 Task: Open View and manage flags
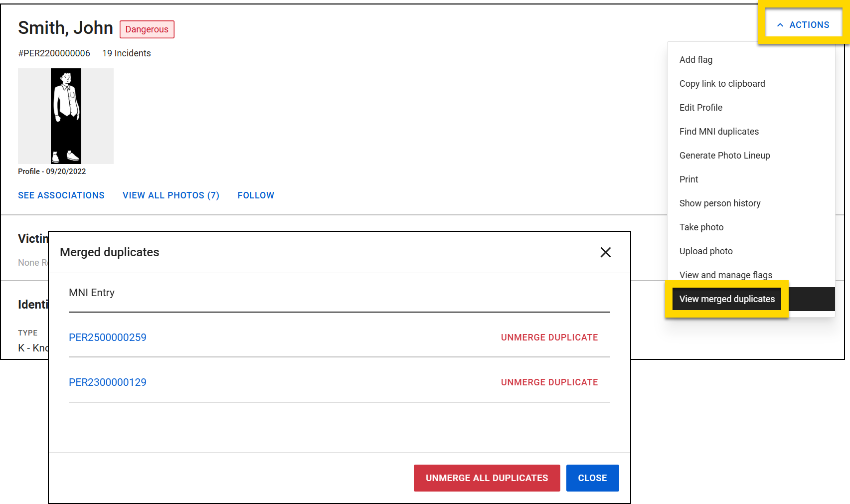726,275
